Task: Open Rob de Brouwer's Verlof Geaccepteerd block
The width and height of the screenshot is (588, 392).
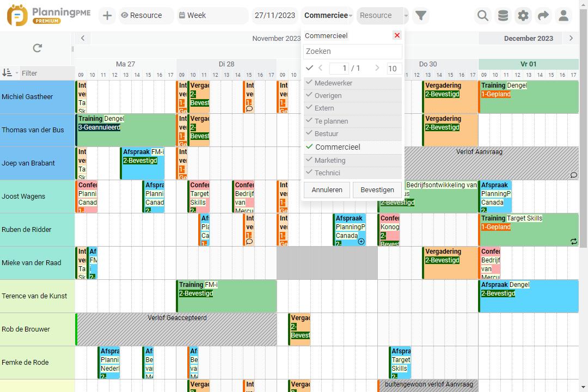Action: pyautogui.click(x=176, y=329)
